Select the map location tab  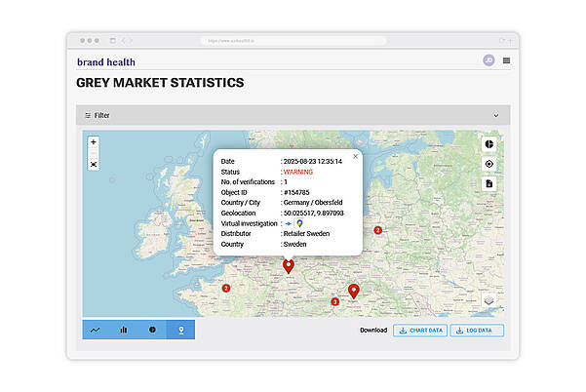click(x=180, y=330)
